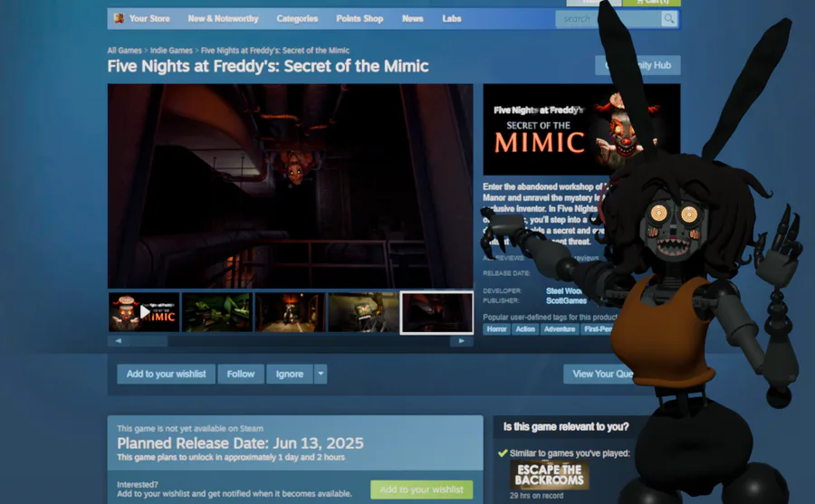Open New & Noteworthy menu

pyautogui.click(x=223, y=19)
